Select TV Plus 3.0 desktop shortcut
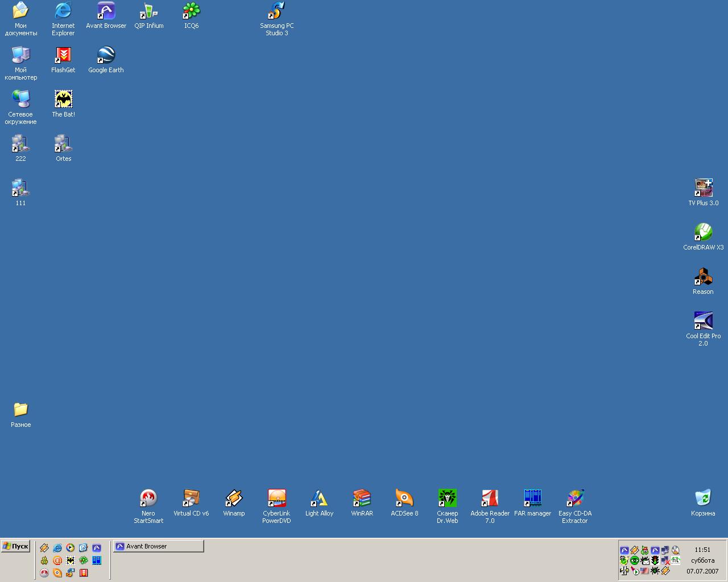 click(x=703, y=193)
